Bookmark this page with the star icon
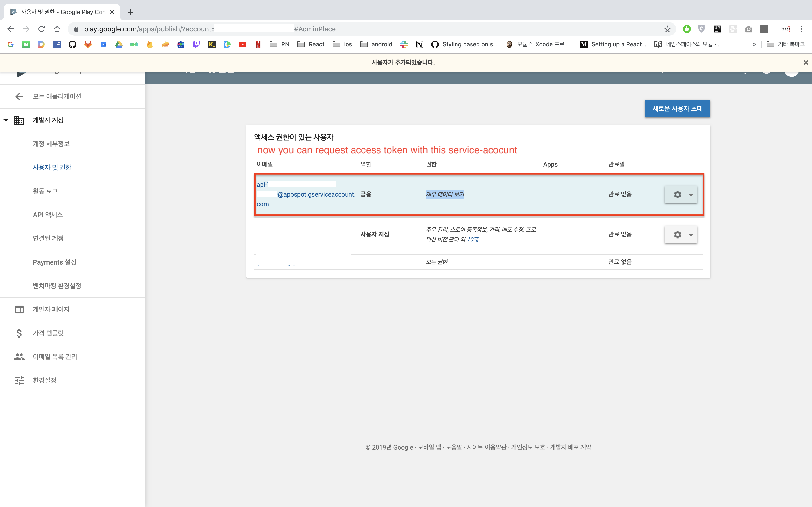The image size is (812, 507). 667,29
